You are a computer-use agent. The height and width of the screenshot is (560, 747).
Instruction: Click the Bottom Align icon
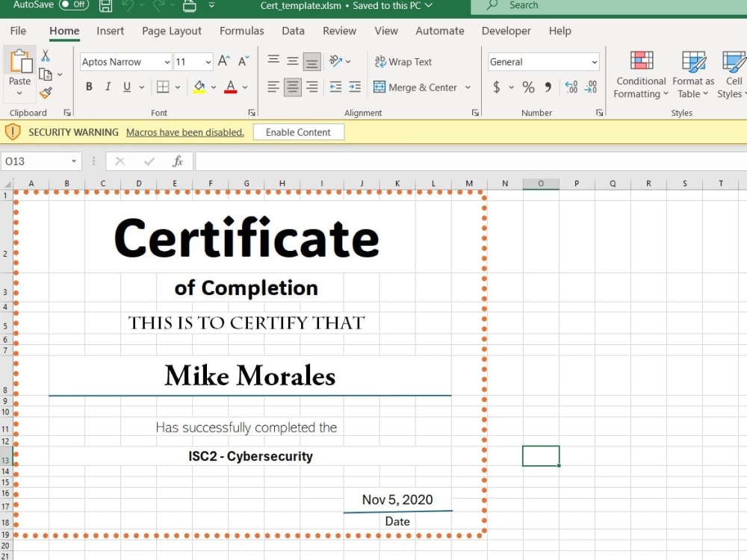(x=311, y=62)
